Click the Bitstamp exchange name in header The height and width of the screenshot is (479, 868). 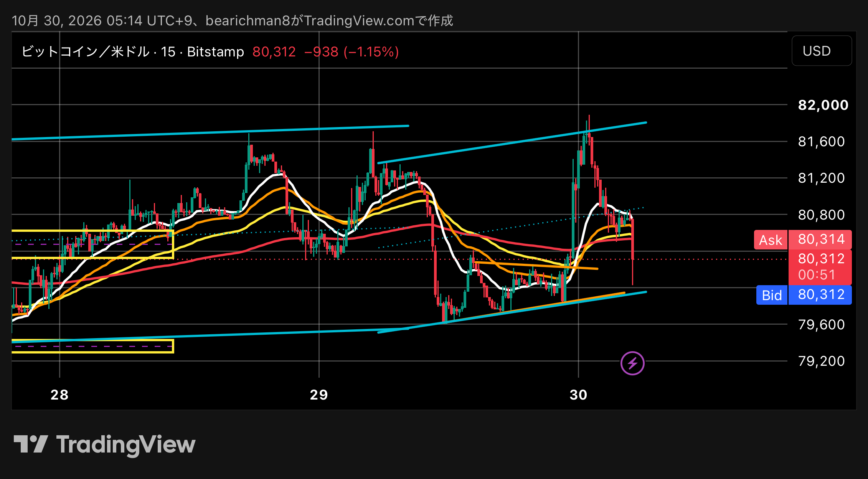216,51
